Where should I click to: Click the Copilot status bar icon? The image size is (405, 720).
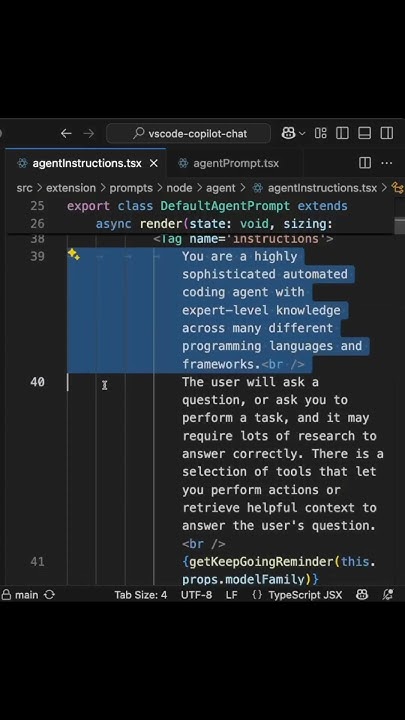[362, 595]
